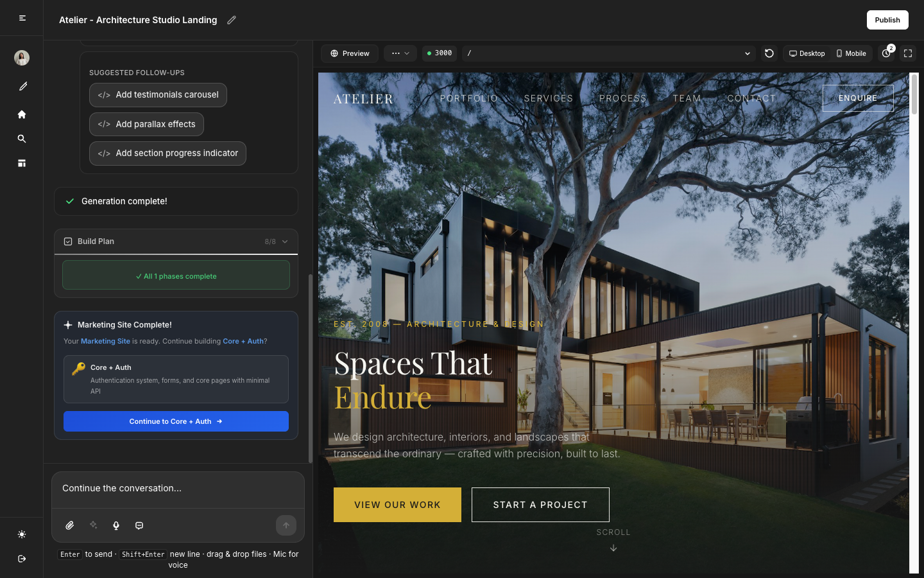Open the PORTFOLIO navigation item

[x=469, y=98]
